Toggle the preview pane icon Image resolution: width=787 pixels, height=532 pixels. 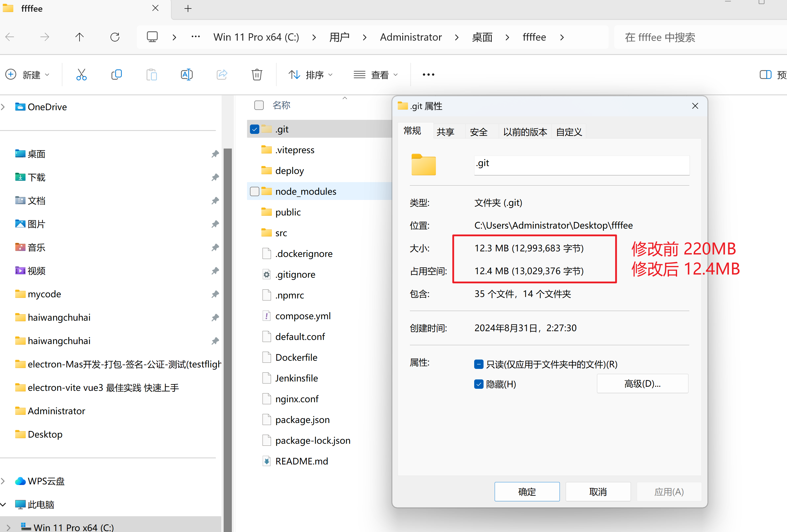click(x=765, y=75)
